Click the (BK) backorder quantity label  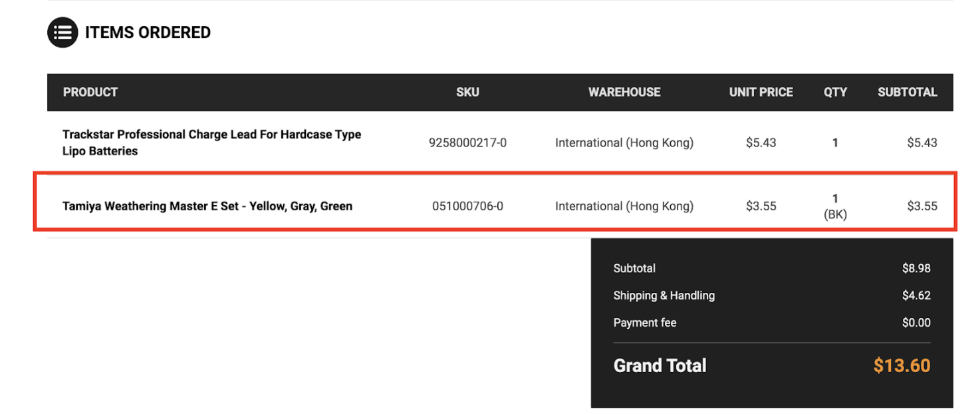(835, 214)
